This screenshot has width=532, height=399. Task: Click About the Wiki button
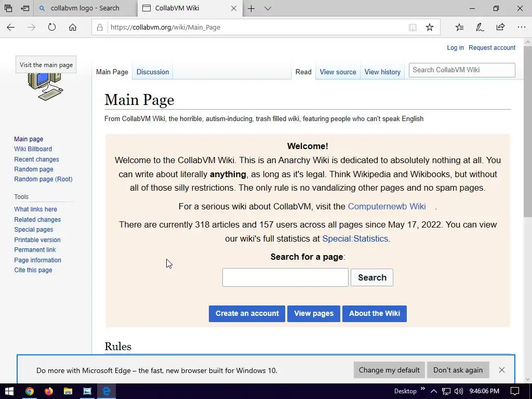coord(375,313)
